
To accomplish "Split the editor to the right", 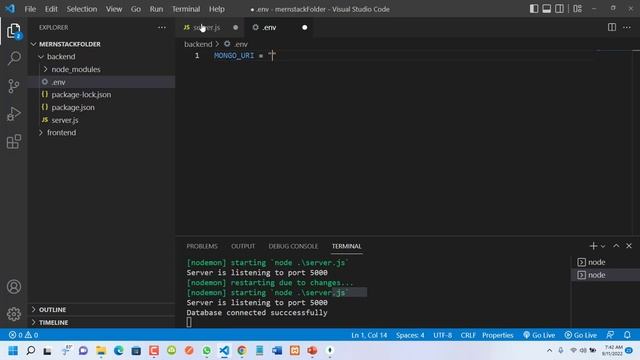I will 612,27.
